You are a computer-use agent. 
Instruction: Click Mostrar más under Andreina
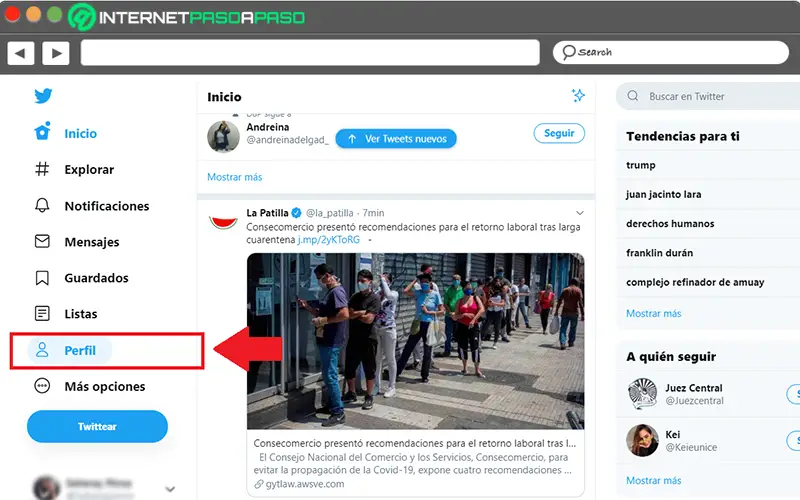[x=235, y=177]
